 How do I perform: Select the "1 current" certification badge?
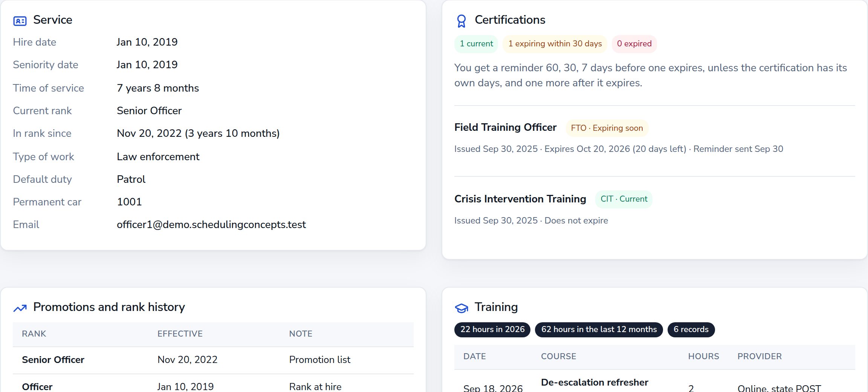(x=476, y=44)
